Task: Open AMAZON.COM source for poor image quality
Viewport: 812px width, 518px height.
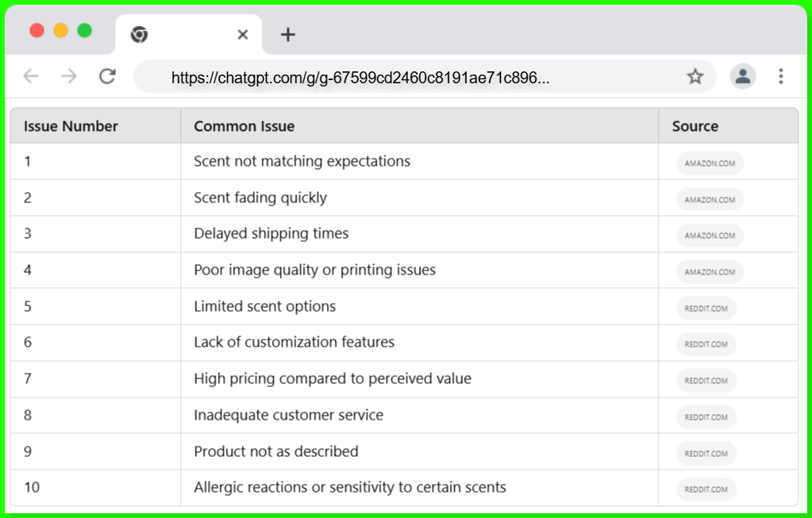Action: (x=710, y=272)
